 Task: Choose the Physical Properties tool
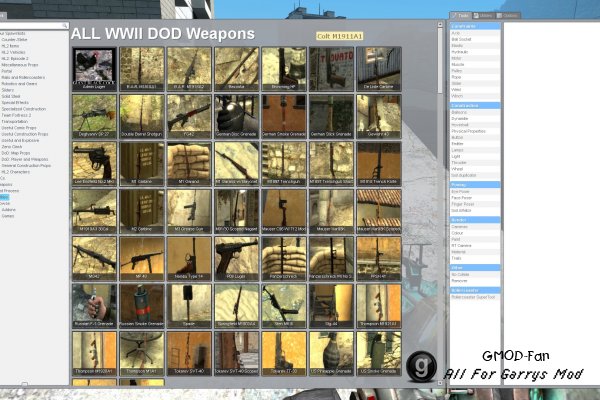click(x=475, y=131)
